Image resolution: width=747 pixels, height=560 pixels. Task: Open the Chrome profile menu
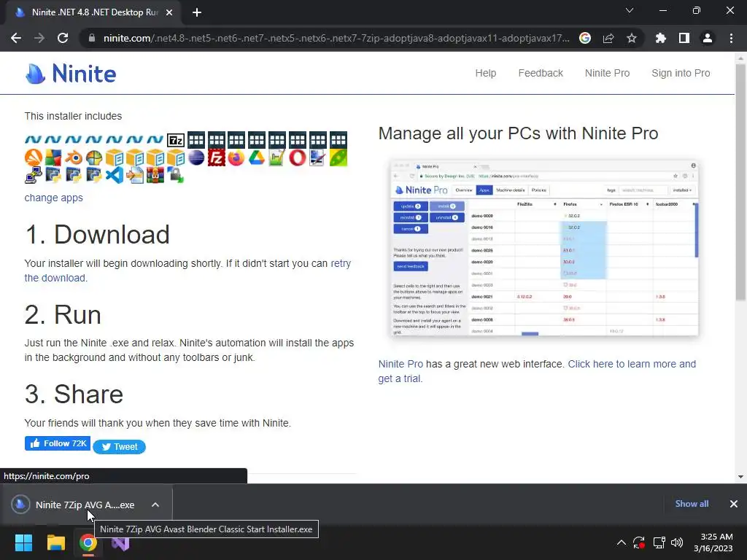coord(708,38)
